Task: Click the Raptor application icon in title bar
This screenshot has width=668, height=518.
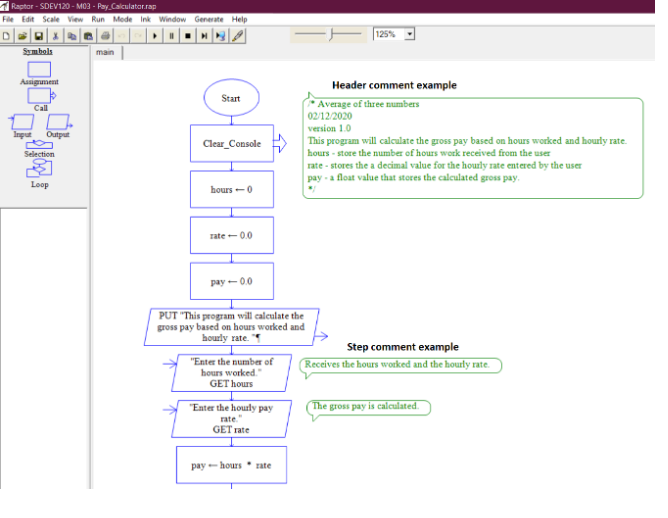Action: (4, 6)
